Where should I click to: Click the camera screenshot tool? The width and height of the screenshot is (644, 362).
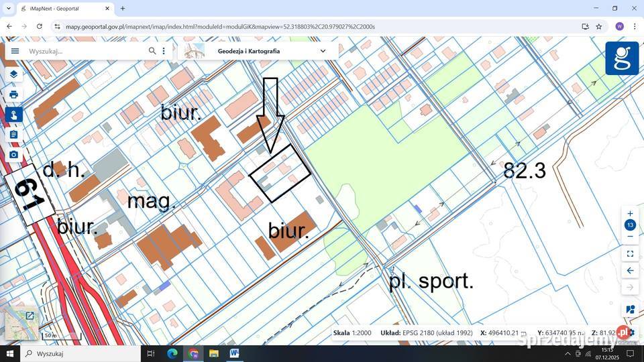tap(13, 155)
